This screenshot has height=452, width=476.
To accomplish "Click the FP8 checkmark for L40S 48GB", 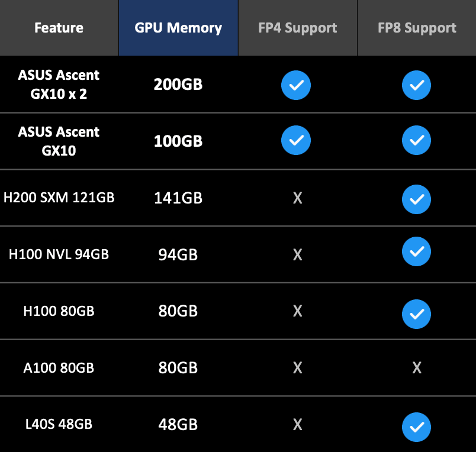I will pyautogui.click(x=417, y=425).
